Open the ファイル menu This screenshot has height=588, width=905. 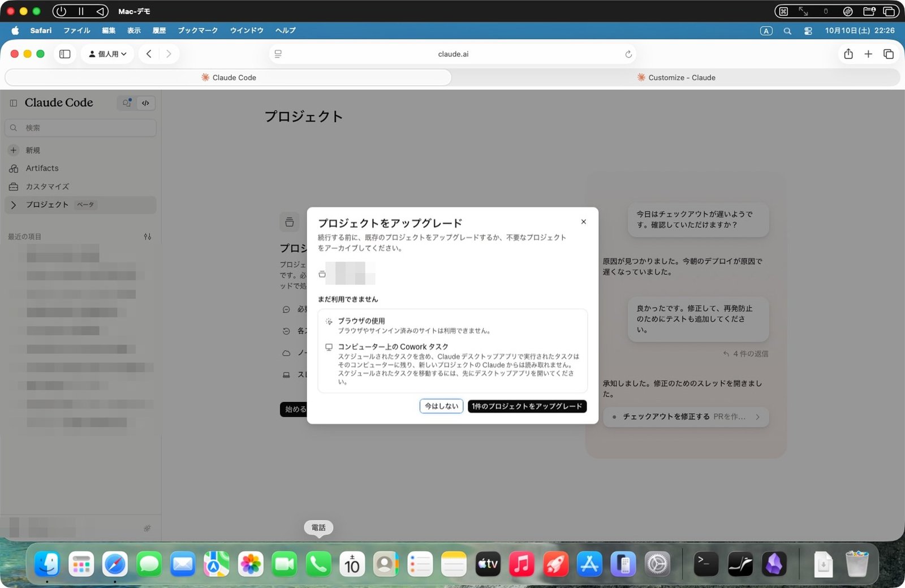pos(77,31)
